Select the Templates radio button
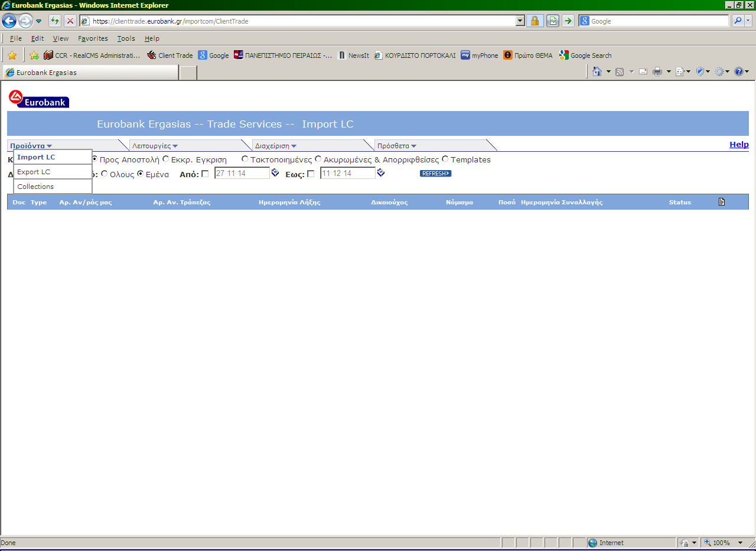This screenshot has height=551, width=756. (x=445, y=159)
